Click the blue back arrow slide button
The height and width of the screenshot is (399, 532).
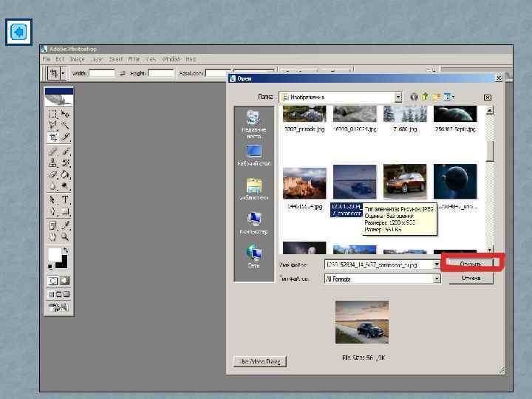click(x=18, y=33)
